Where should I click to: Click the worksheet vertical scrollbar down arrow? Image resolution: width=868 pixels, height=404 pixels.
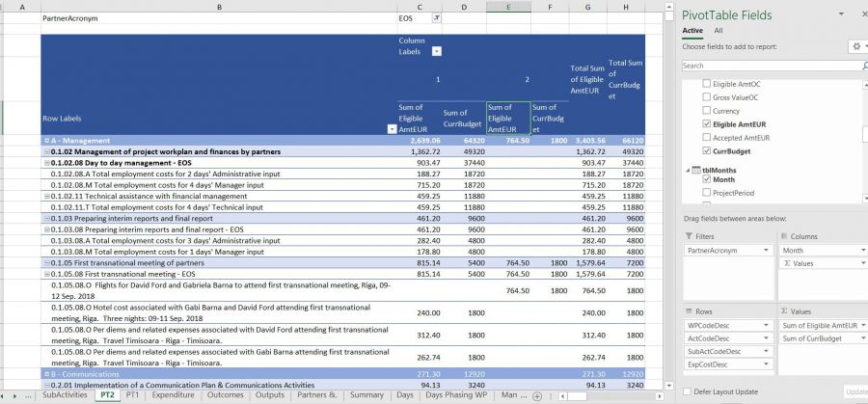pyautogui.click(x=669, y=385)
